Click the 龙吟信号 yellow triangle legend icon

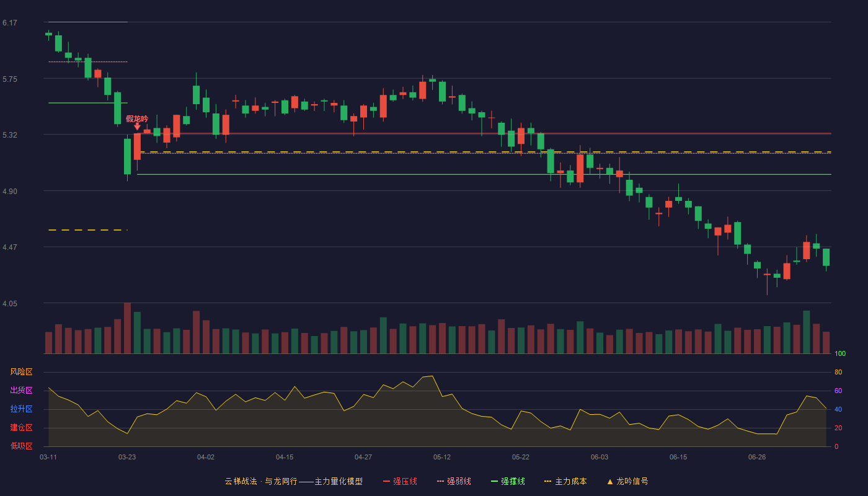point(610,481)
